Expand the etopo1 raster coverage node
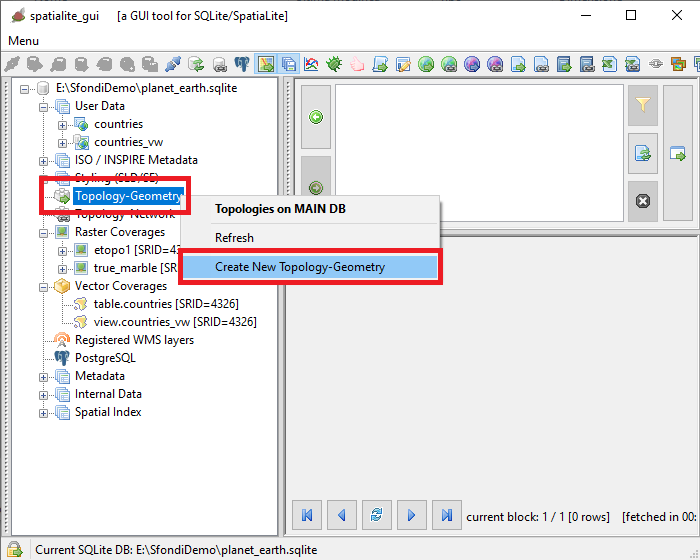Screen dimensions: 700x560 point(62,251)
